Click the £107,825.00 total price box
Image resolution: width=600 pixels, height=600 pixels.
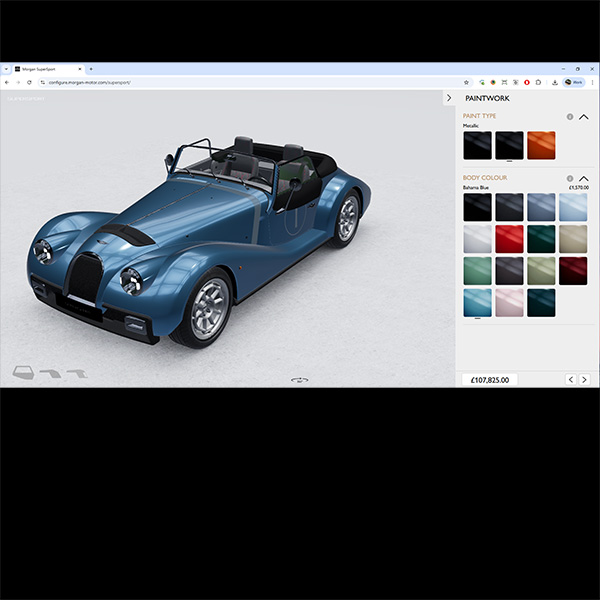pos(490,380)
